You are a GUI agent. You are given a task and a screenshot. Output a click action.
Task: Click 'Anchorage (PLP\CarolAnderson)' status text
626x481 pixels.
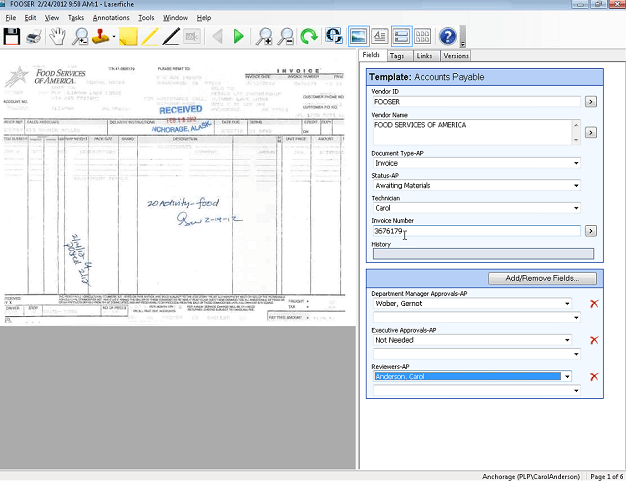point(531,476)
